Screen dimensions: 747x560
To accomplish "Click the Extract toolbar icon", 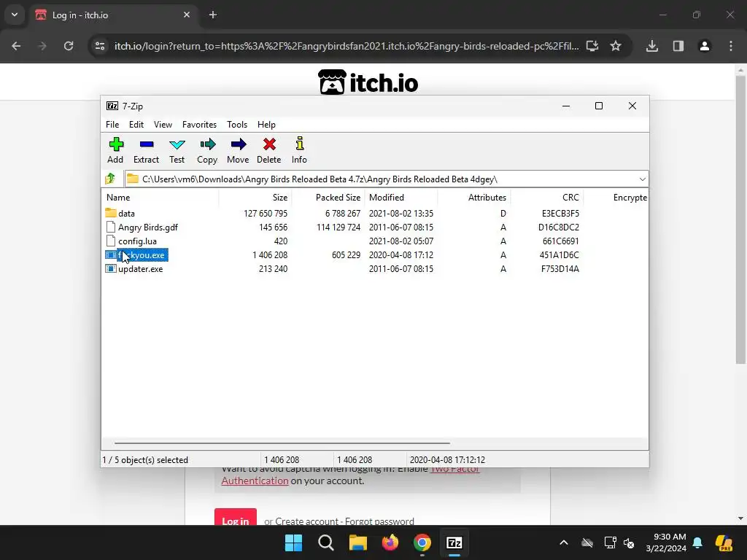I will click(146, 144).
